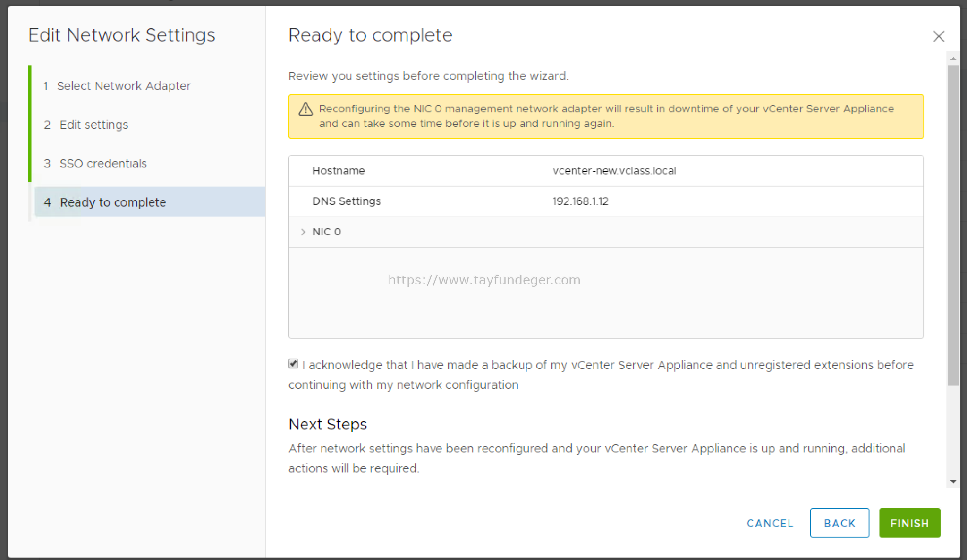Click the Hostname value vcenter-new.vclass.local

(x=614, y=171)
